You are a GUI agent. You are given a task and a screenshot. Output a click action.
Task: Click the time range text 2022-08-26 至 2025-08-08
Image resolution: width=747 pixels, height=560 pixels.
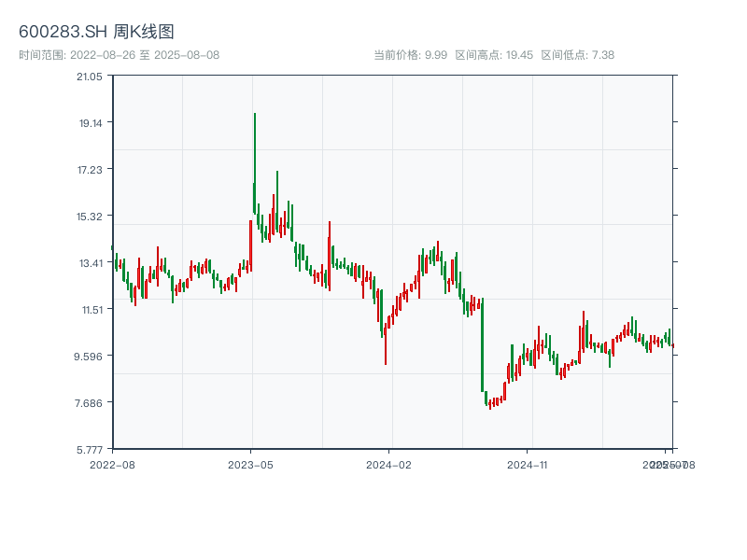[x=119, y=55]
